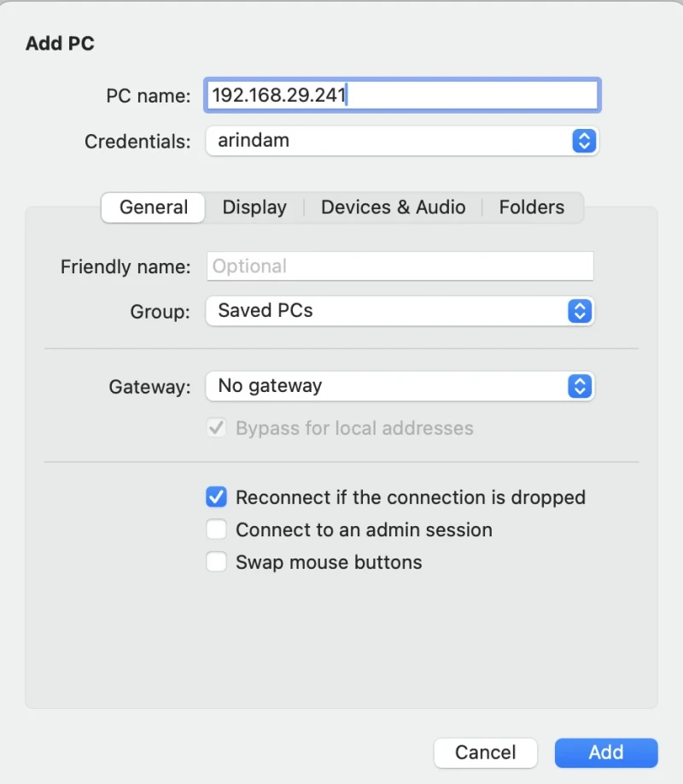Click the 'Friendly name:' label text

pyautogui.click(x=126, y=267)
